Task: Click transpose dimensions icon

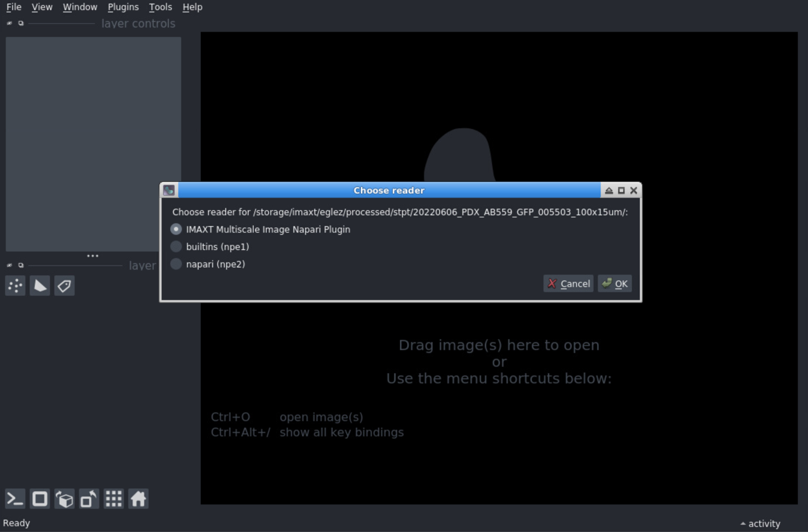Action: [89, 499]
